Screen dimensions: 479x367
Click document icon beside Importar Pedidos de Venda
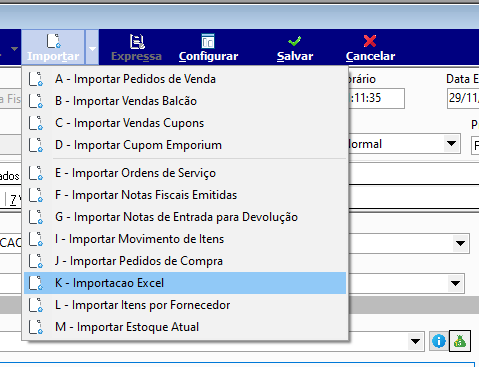[x=36, y=79]
